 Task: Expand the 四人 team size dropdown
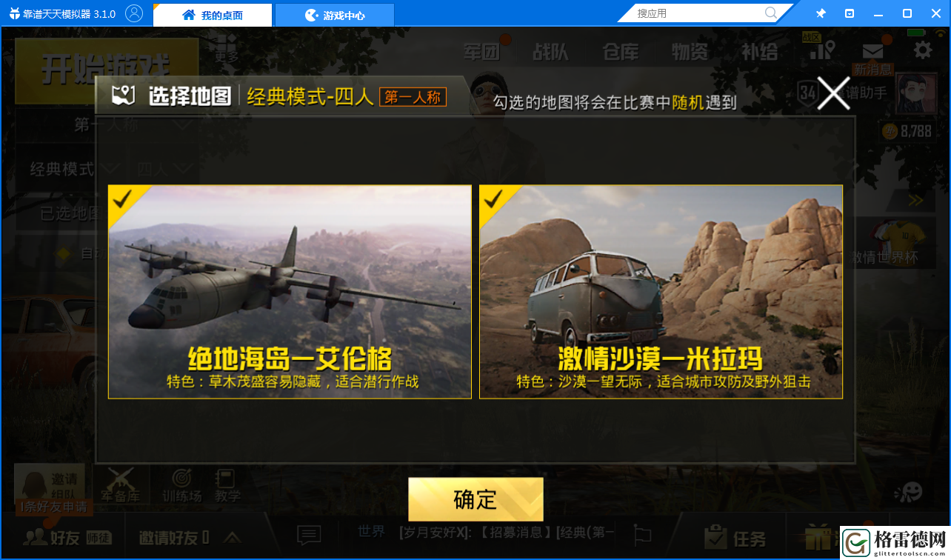point(164,169)
